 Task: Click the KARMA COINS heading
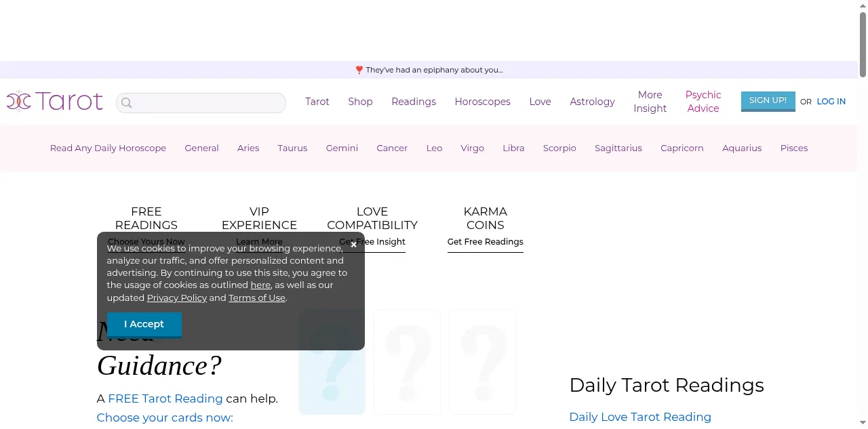click(485, 218)
